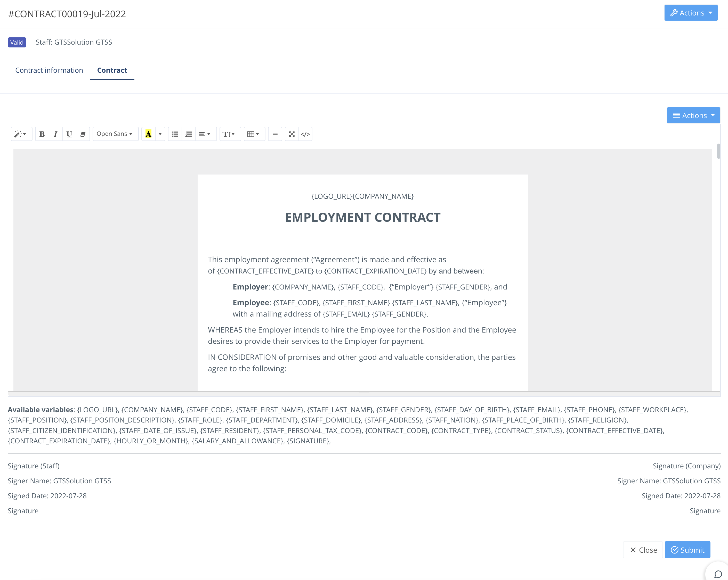Expand the text color options arrow
This screenshot has width=728, height=580.
tap(160, 134)
